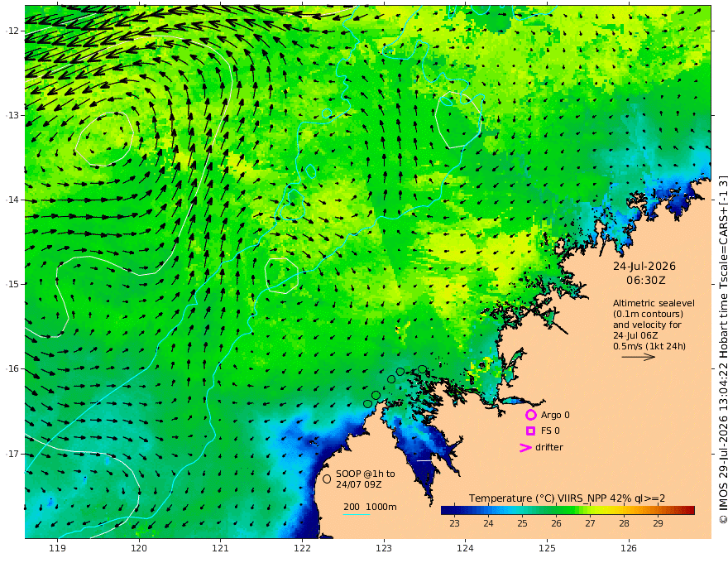Viewport: 728px width, 563px height.
Task: Click the 'SOOP @1h to' label
Action: pyautogui.click(x=366, y=474)
